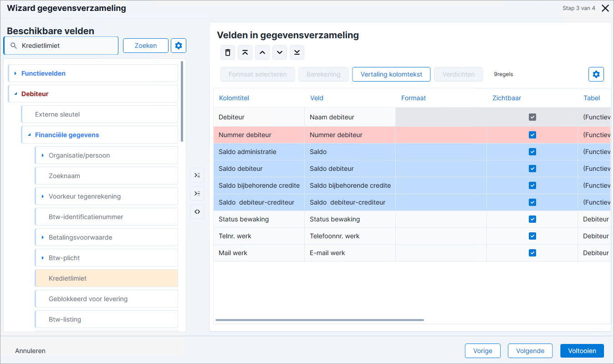
Task: Click the Vertaling kolomtekst button
Action: tap(391, 74)
